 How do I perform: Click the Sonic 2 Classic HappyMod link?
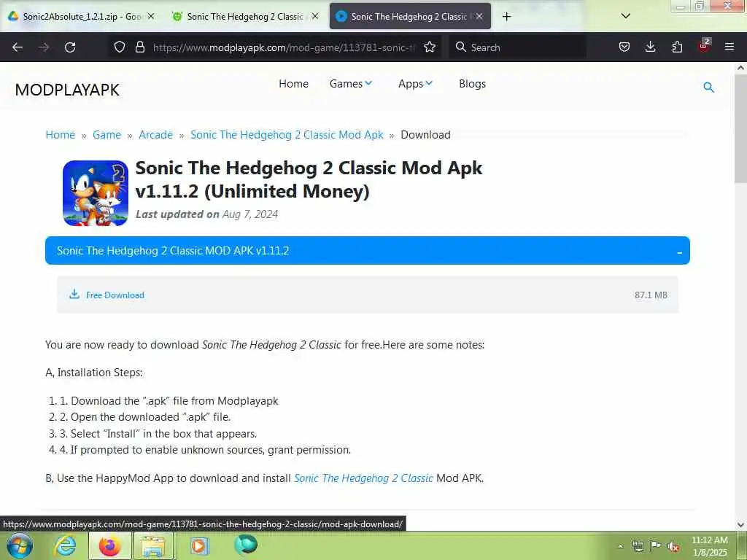[363, 478]
